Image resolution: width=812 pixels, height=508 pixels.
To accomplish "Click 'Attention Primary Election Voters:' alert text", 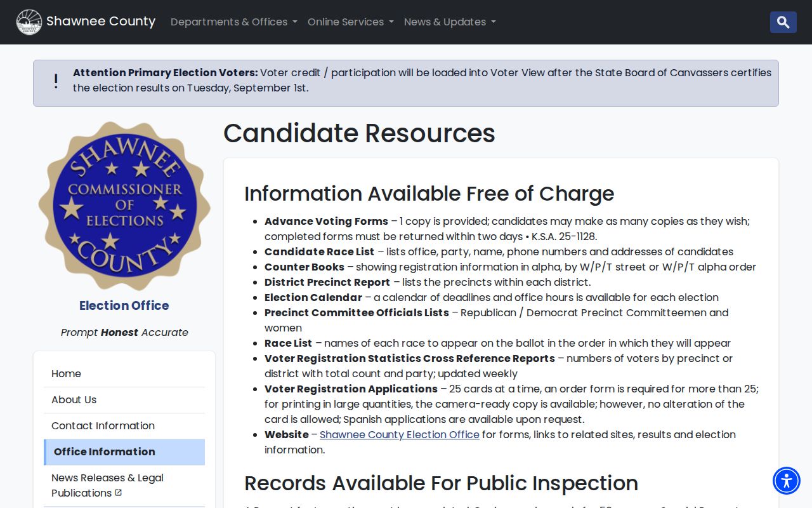I will pyautogui.click(x=166, y=73).
